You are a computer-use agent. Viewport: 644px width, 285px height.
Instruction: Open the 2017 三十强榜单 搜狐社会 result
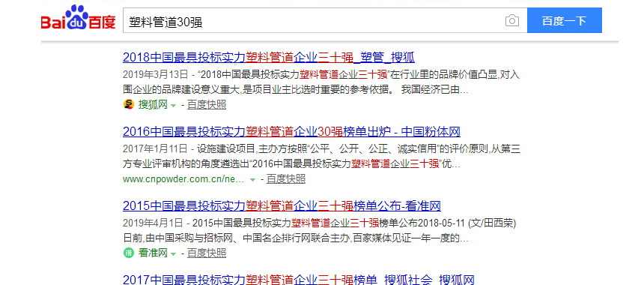(299, 280)
